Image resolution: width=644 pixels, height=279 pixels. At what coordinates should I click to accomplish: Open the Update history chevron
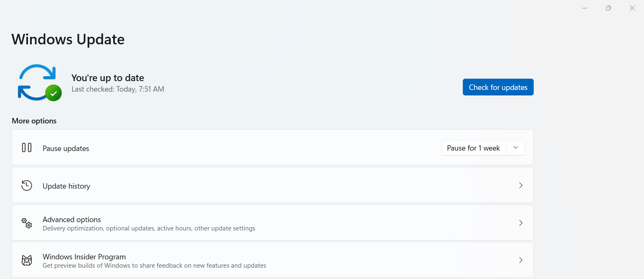point(520,185)
